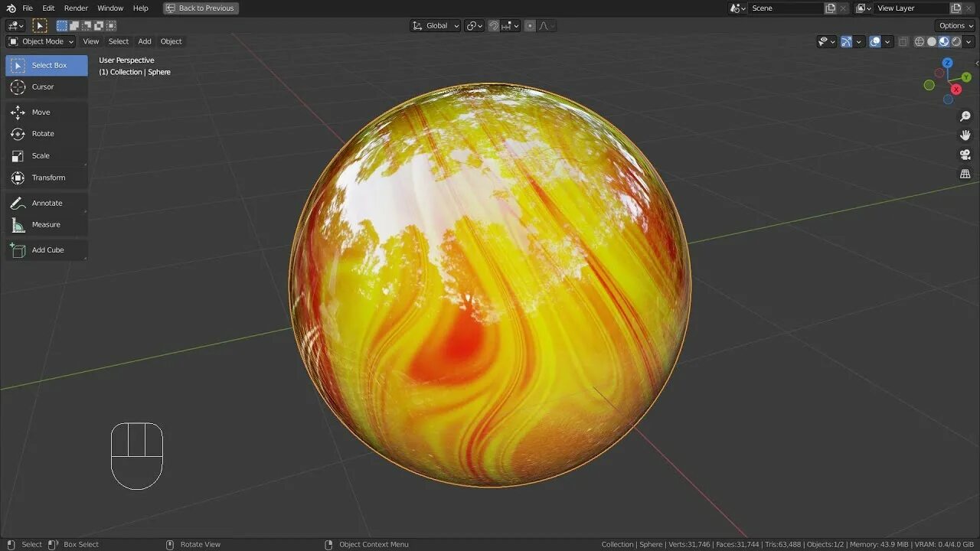
Task: Toggle Show Gizmo in viewport header
Action: pyautogui.click(x=846, y=41)
